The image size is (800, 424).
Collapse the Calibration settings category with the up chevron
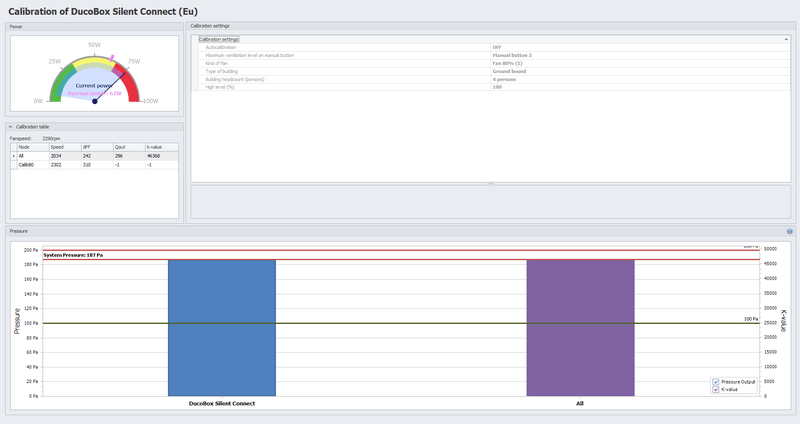point(786,39)
